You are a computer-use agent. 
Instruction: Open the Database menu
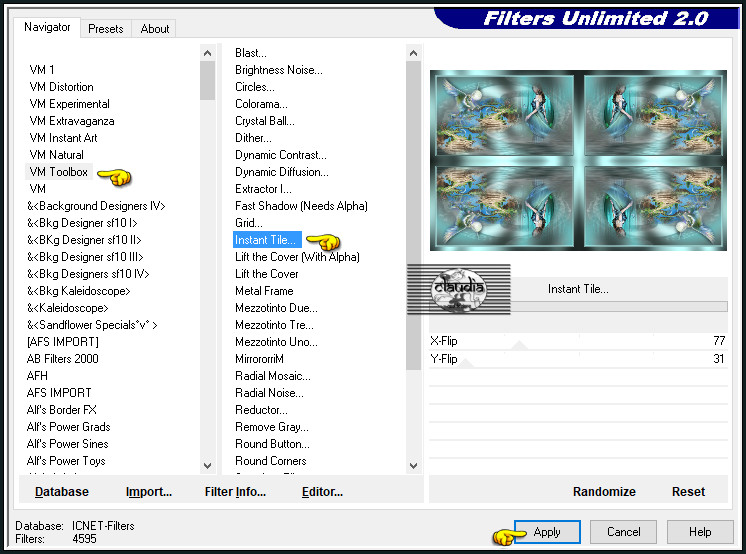(62, 492)
